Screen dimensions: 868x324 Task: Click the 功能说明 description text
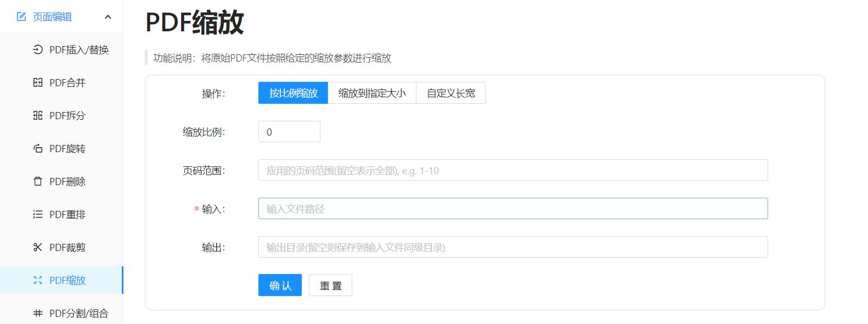tap(272, 58)
